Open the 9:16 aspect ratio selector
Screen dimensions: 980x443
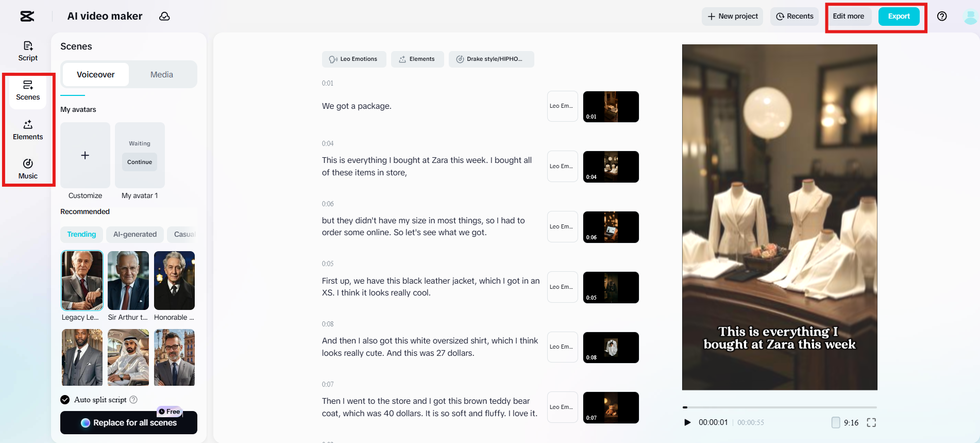(x=845, y=423)
